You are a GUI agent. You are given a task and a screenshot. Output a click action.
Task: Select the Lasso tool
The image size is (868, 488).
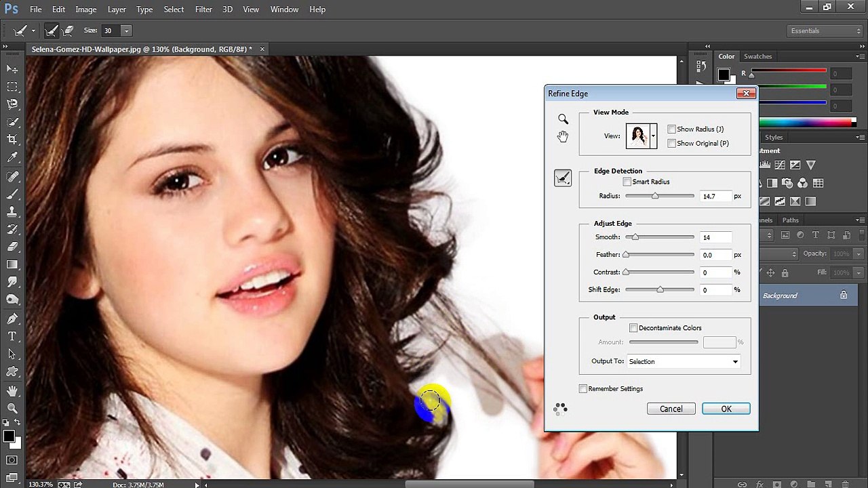(x=12, y=104)
